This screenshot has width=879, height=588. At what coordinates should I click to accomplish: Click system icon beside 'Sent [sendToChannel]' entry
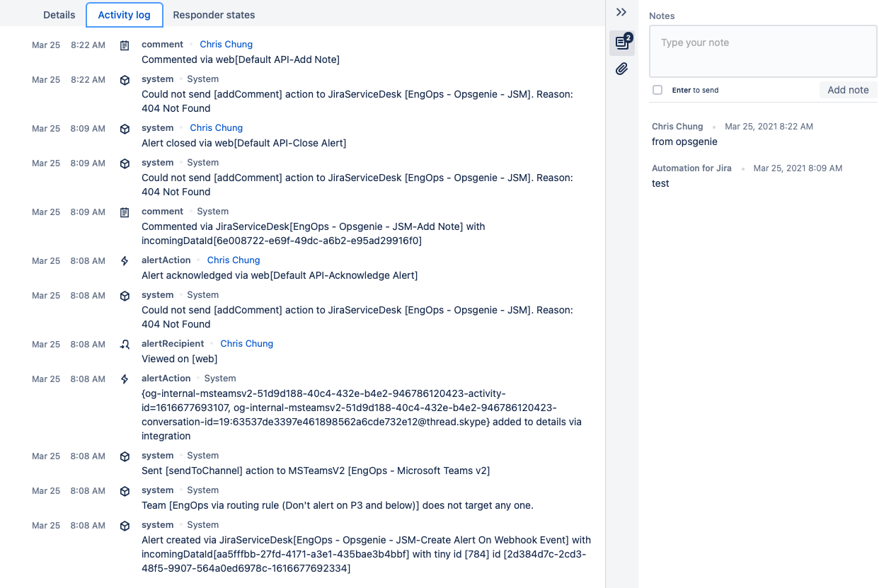(125, 456)
